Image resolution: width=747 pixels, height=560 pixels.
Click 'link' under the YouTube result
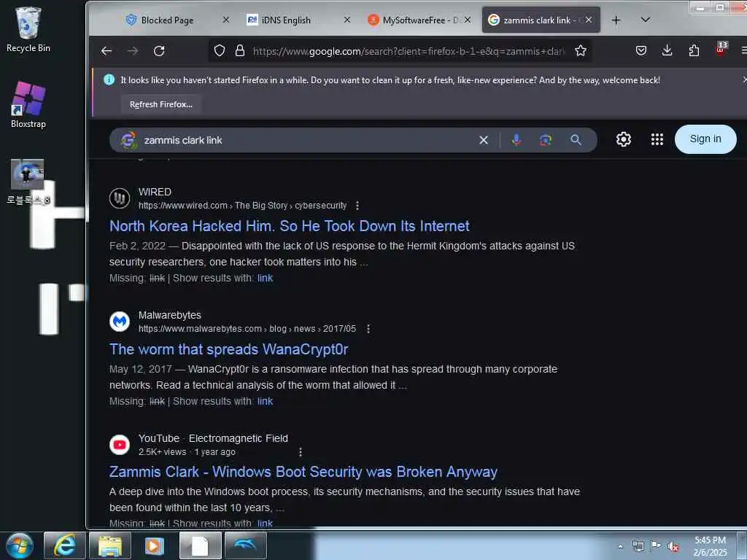265,524
